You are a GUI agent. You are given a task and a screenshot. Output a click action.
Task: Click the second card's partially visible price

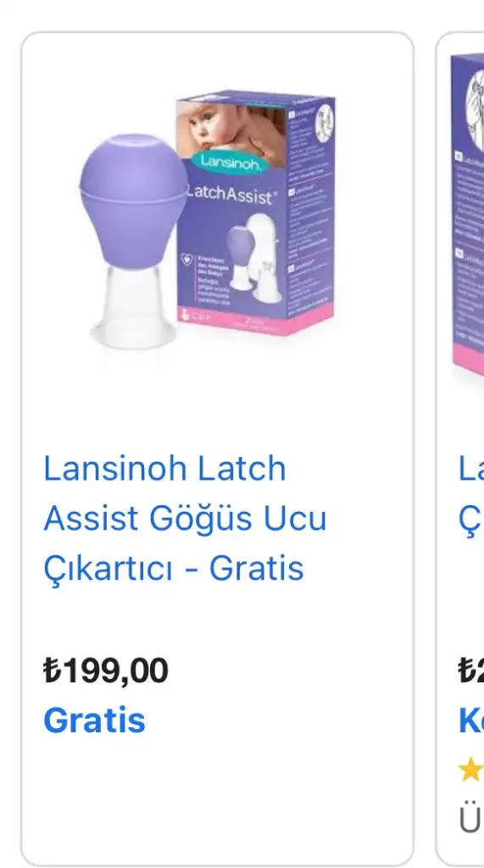pyautogui.click(x=470, y=670)
